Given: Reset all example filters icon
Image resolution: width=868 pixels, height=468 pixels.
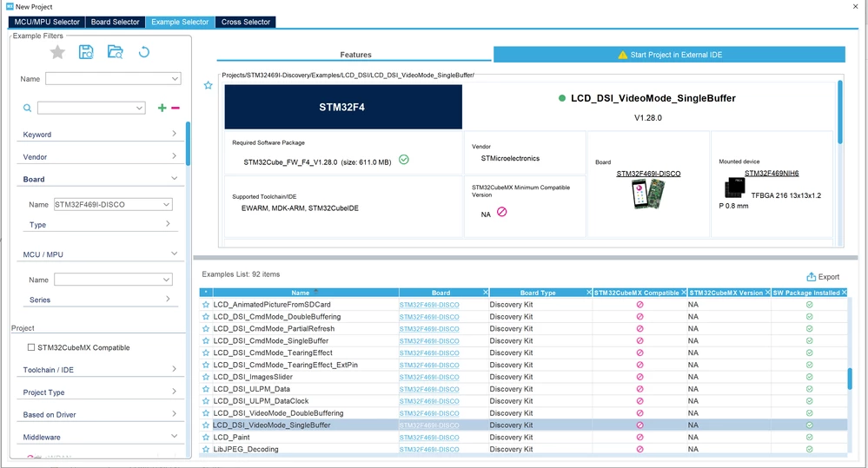Looking at the screenshot, I should click(x=144, y=52).
